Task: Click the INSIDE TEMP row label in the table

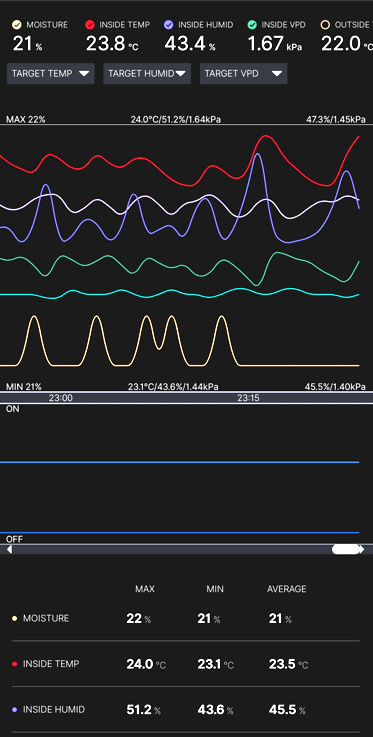Action: click(51, 664)
